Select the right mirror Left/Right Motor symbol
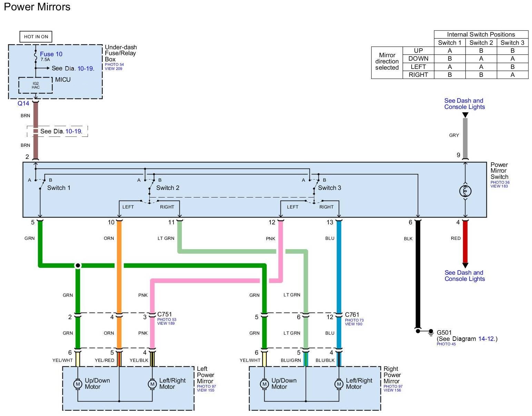This screenshot has width=532, height=416. point(339,384)
